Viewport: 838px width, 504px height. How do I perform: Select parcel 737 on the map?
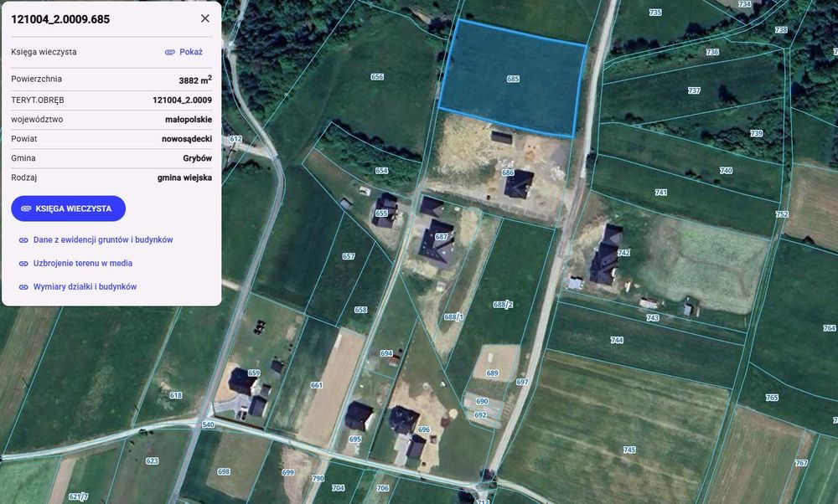coord(694,90)
